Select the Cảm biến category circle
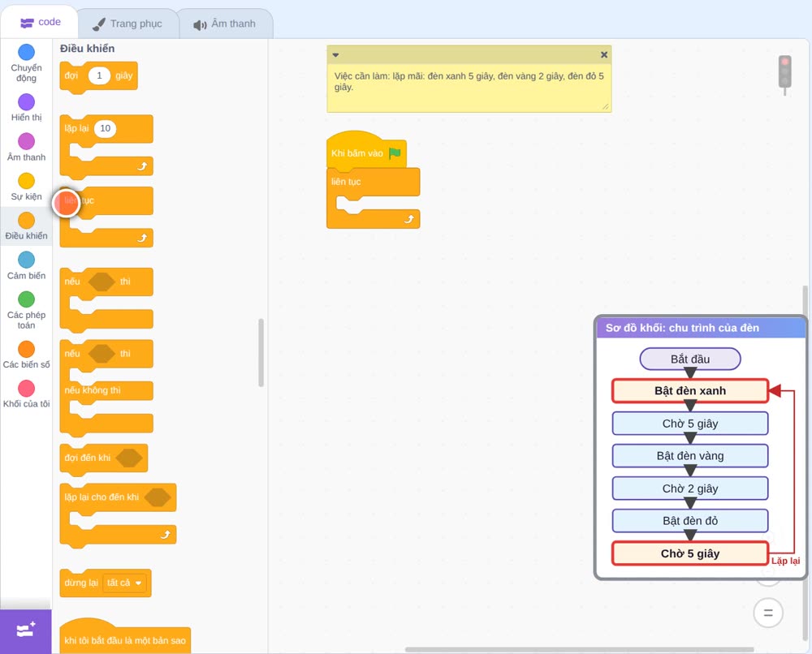The height and width of the screenshot is (654, 812). pos(27,260)
